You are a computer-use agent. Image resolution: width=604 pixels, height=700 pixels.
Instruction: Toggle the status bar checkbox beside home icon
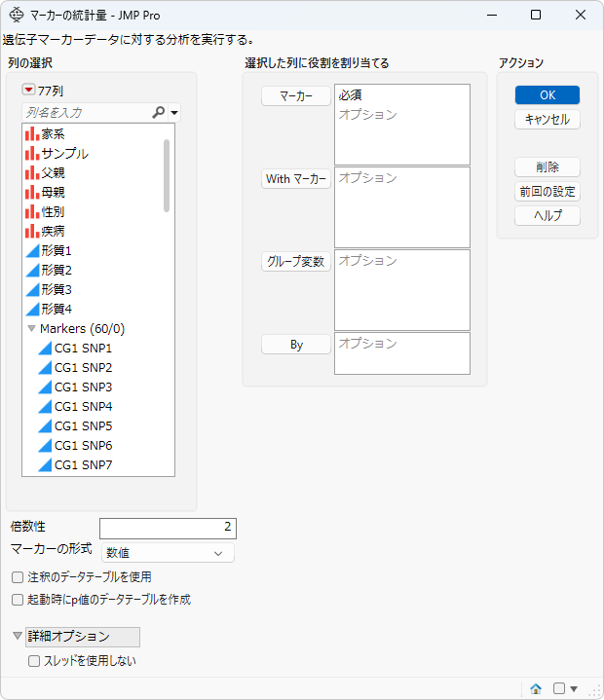(x=559, y=688)
